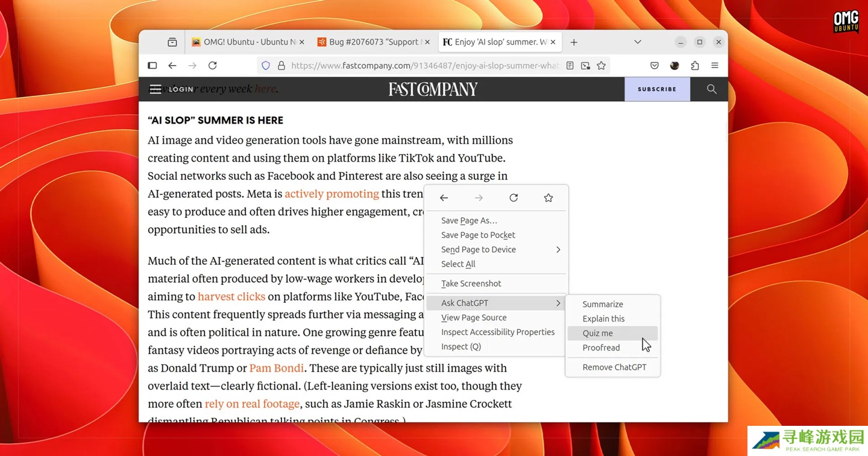Click the LOGIN link on Fast Company
Screen dimensions: 868x456
click(181, 89)
